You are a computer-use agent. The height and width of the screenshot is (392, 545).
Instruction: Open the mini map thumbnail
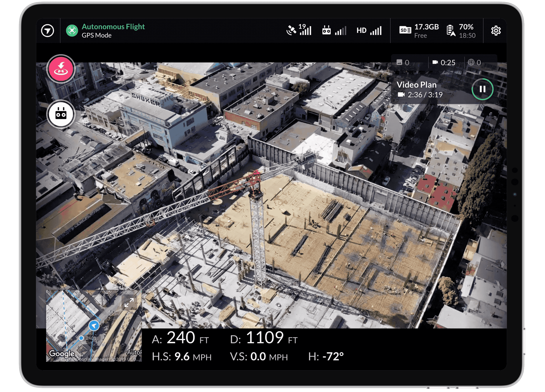click(x=94, y=326)
